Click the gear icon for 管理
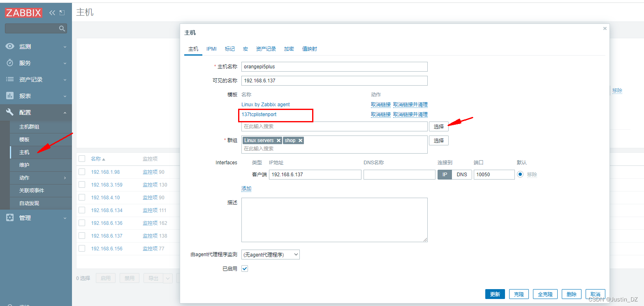Viewport: 644px width, 306px height. point(10,218)
